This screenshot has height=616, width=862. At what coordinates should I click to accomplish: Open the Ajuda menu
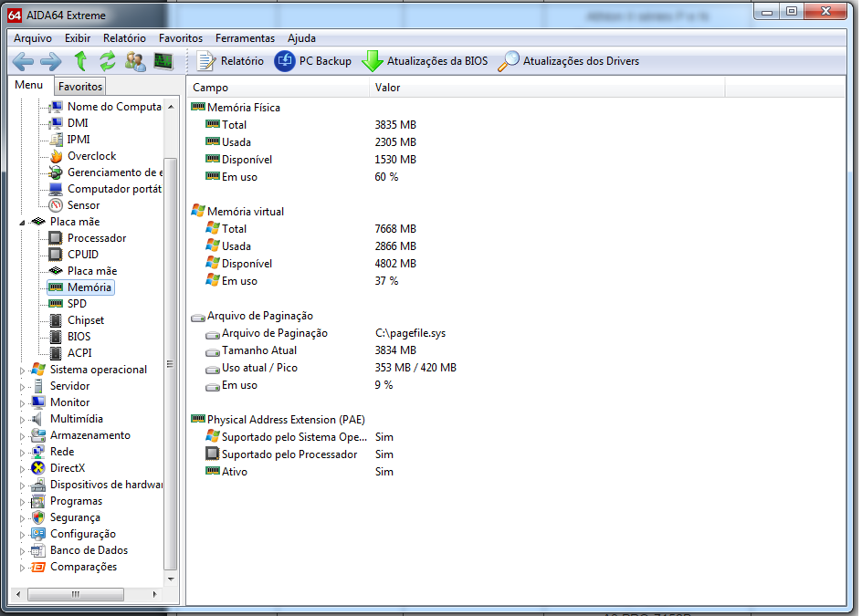[301, 38]
